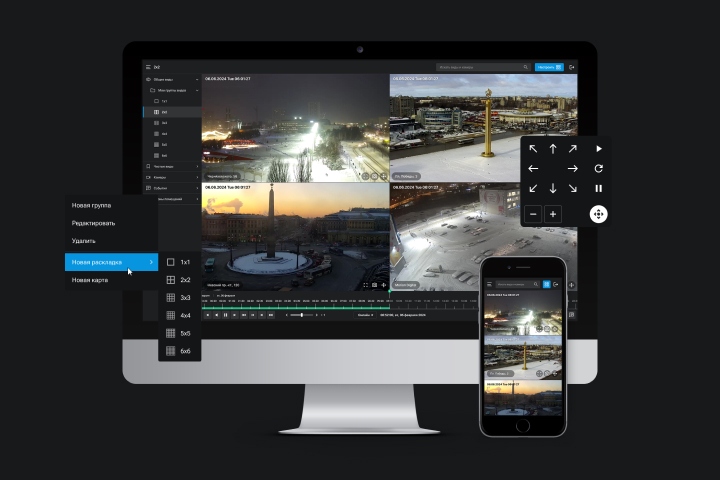Pan the PTZ camera up-right
Screen dimensions: 720x480
(x=573, y=149)
